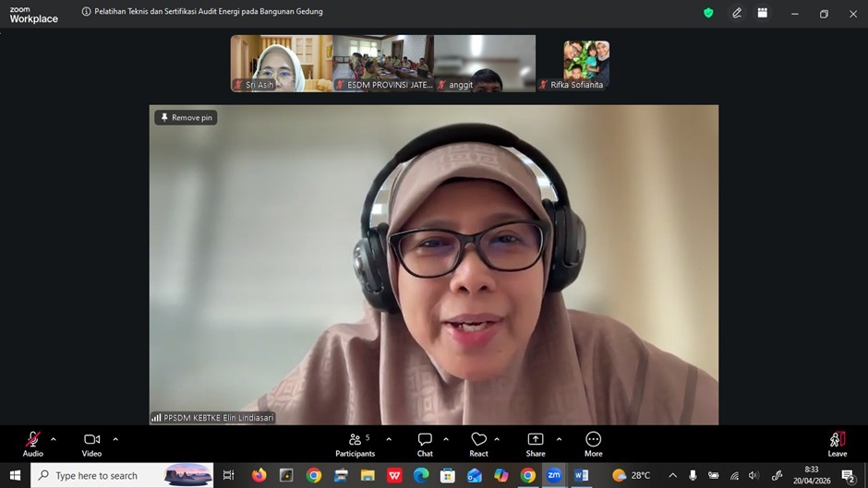Open the Participants panel

(x=355, y=441)
